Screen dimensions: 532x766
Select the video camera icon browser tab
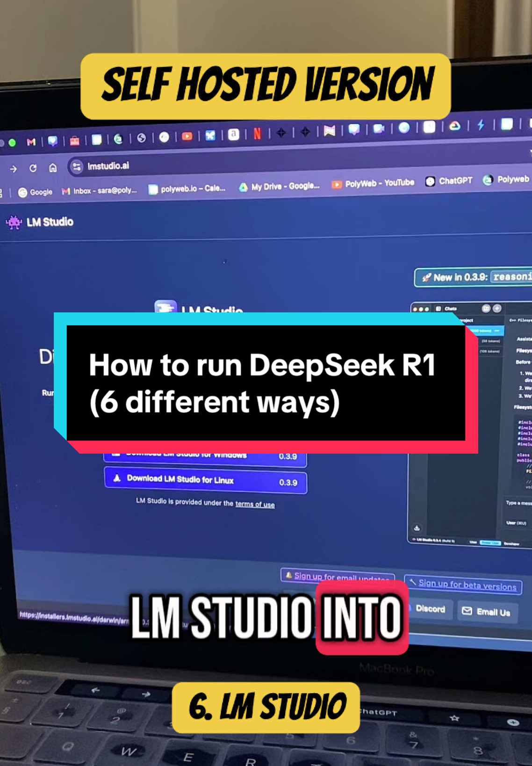(x=378, y=129)
